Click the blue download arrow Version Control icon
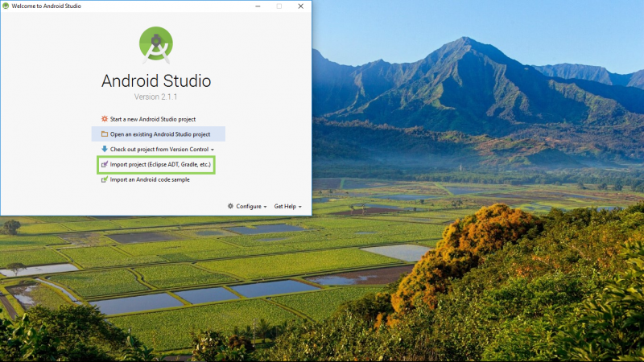This screenshot has height=362, width=644. pos(104,150)
